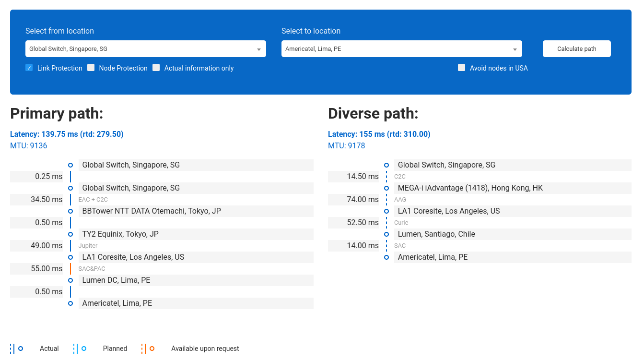Click the orange SAC&PAC link segment
This screenshot has height=361, width=644.
click(70, 269)
